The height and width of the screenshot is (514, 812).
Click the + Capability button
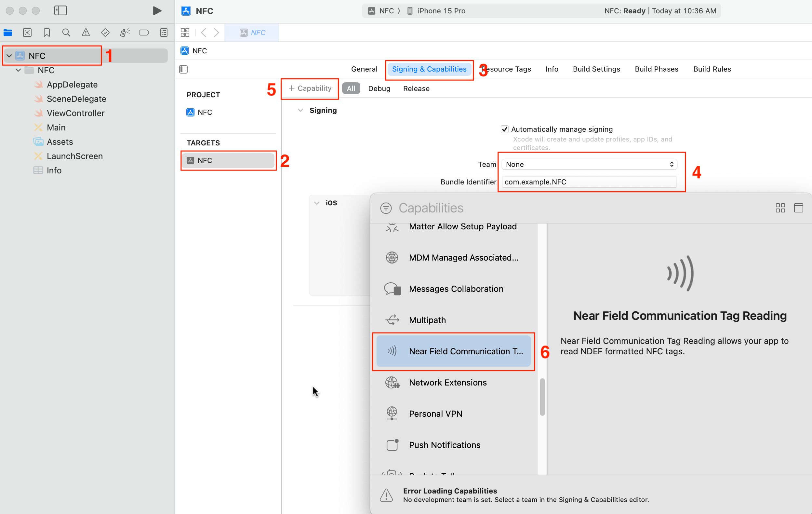point(310,88)
